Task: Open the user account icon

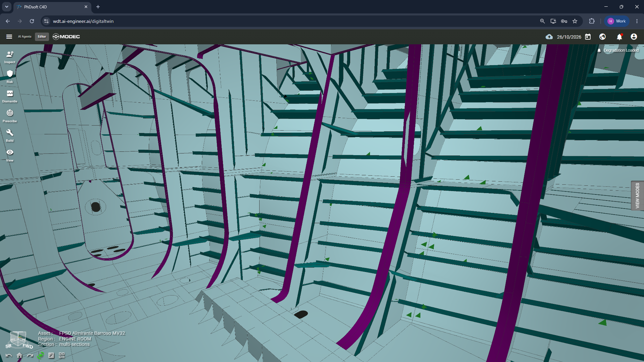Action: point(634,37)
